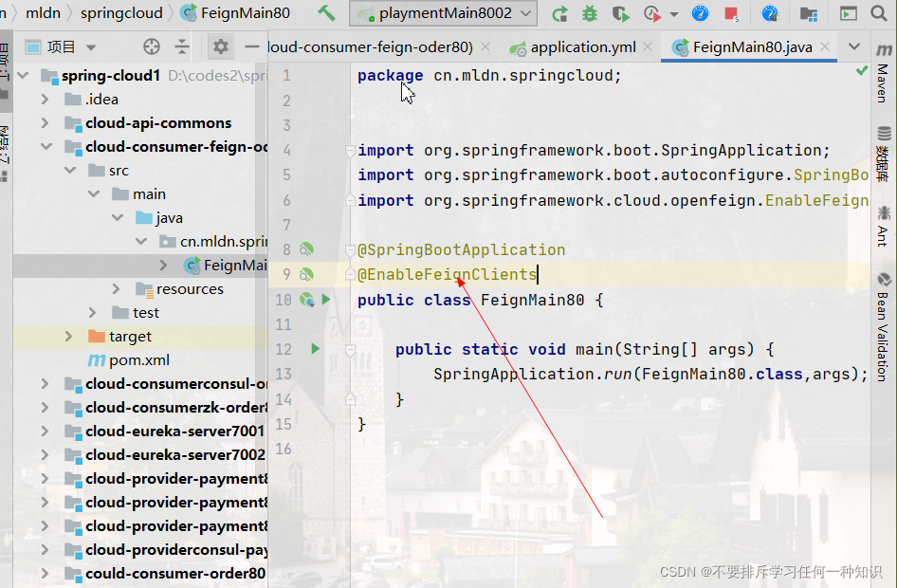Open the dropdown arrow beside the profiler icon
The image size is (897, 588).
click(x=674, y=13)
